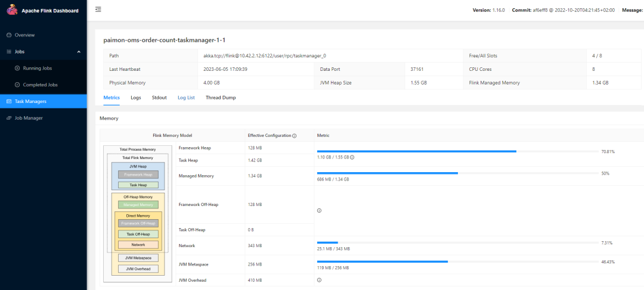Collapse the Jobs submenu chevron
The width and height of the screenshot is (644, 290).
click(79, 52)
